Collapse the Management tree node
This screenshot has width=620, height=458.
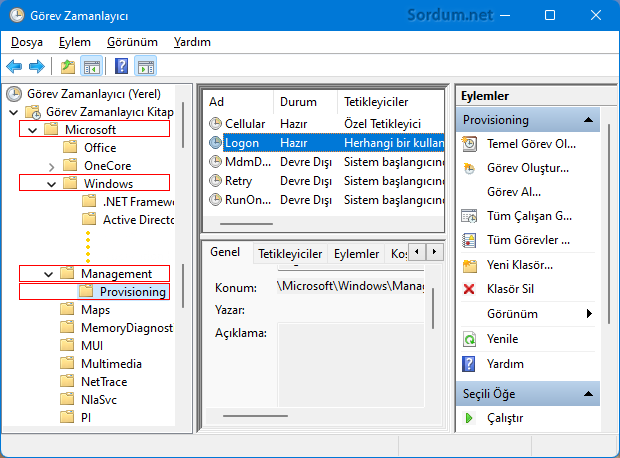[x=49, y=274]
